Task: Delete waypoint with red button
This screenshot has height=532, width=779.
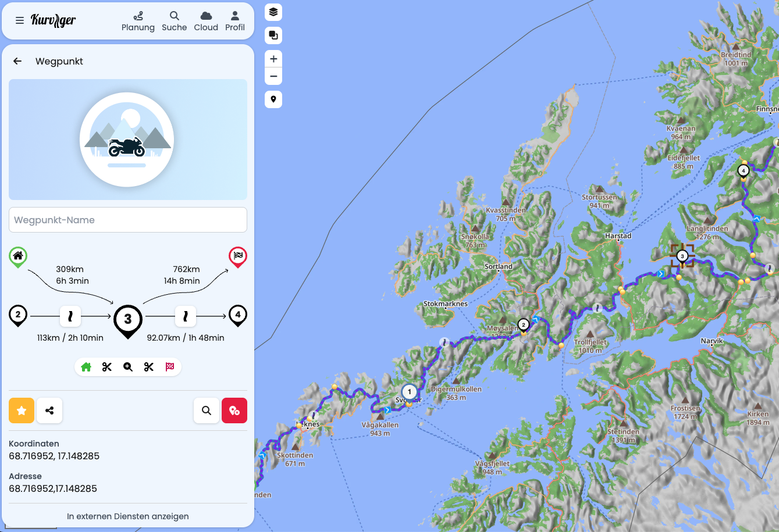Action: coord(234,410)
